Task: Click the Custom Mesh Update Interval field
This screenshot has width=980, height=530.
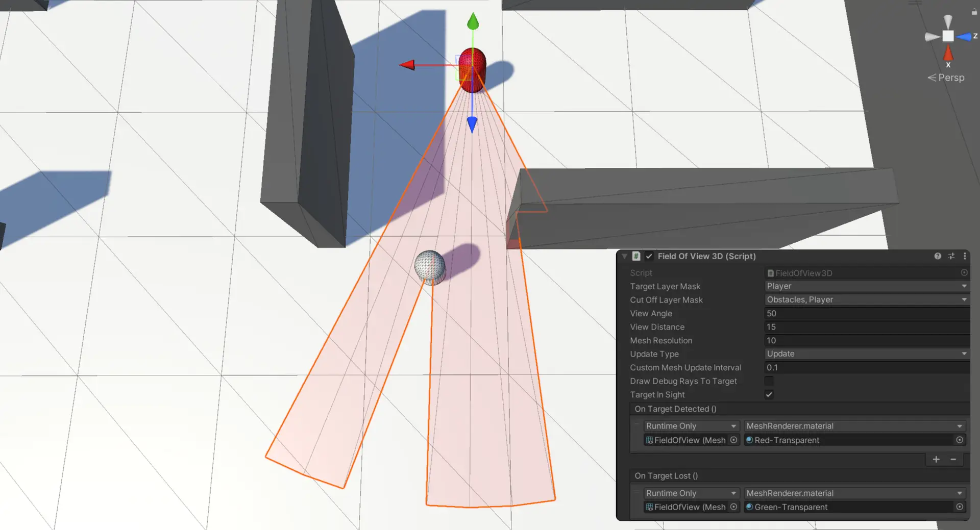Action: [867, 367]
